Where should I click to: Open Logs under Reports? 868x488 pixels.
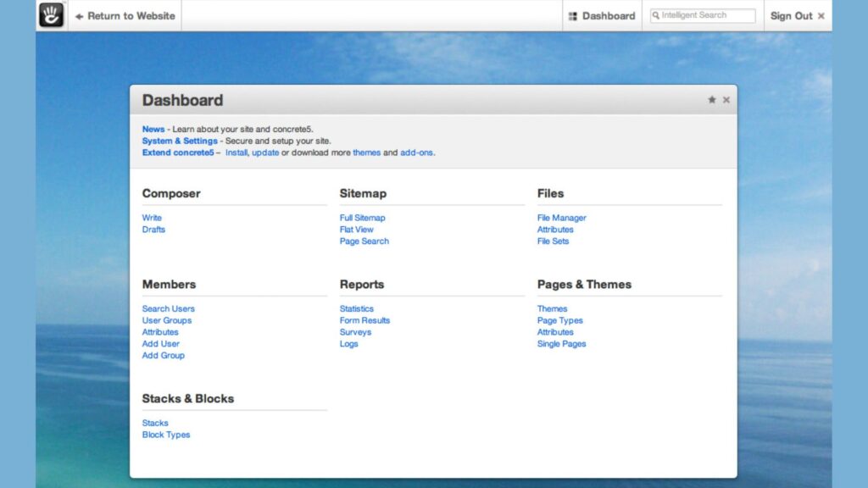pos(348,343)
